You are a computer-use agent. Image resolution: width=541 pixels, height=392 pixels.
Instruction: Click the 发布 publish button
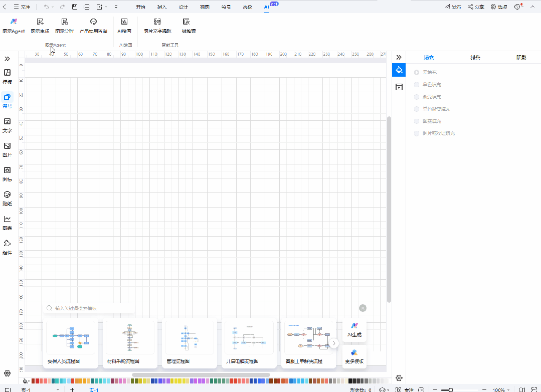(x=453, y=7)
